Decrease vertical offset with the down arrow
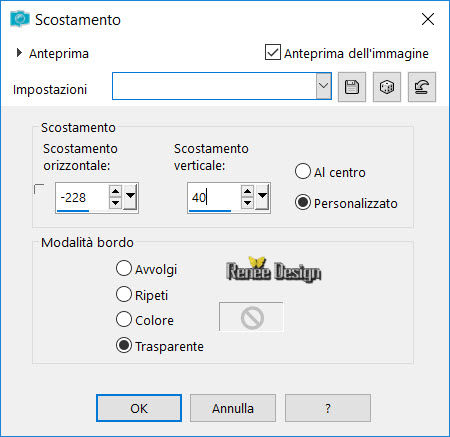Screen dimensions: 450x437 tap(247, 203)
